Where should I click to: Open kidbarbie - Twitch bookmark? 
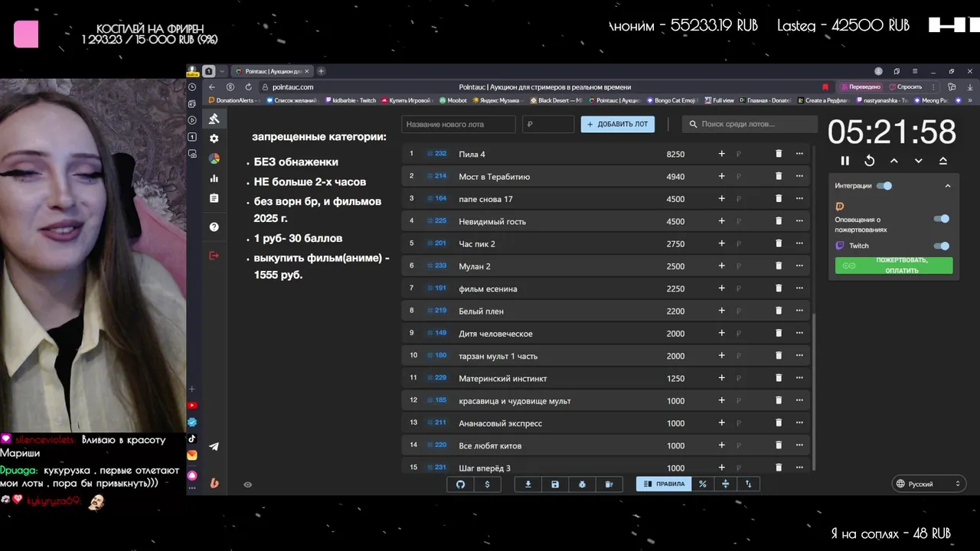click(x=350, y=100)
